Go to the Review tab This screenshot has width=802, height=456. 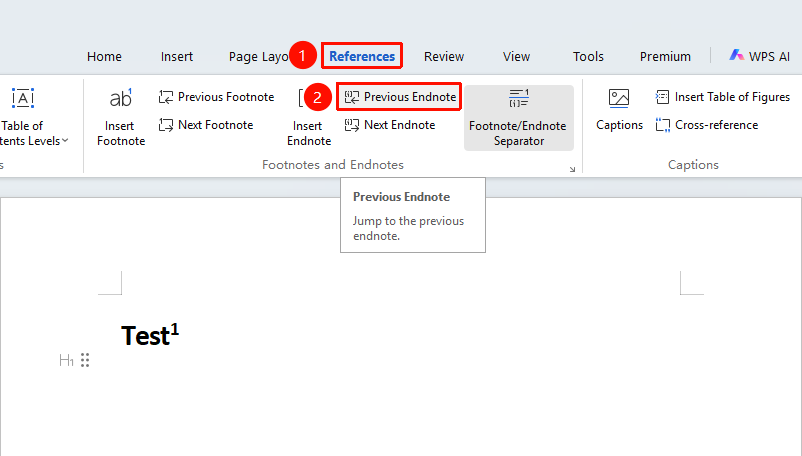[x=443, y=56]
